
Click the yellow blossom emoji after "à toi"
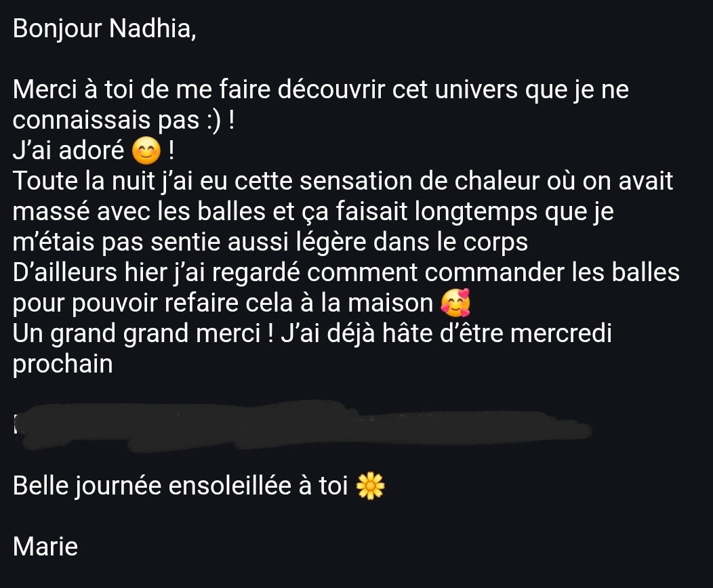pyautogui.click(x=370, y=486)
